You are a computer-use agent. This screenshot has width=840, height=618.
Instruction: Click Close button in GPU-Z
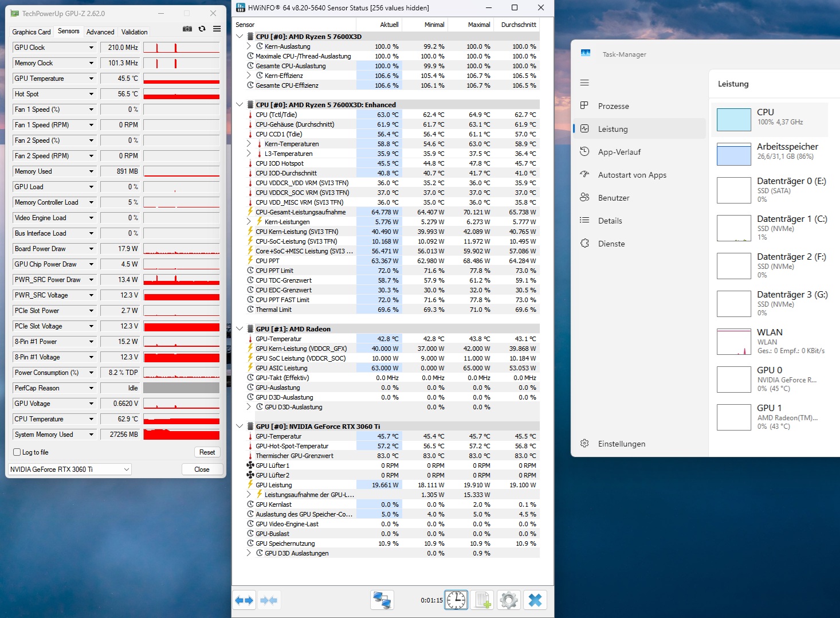[x=202, y=469]
